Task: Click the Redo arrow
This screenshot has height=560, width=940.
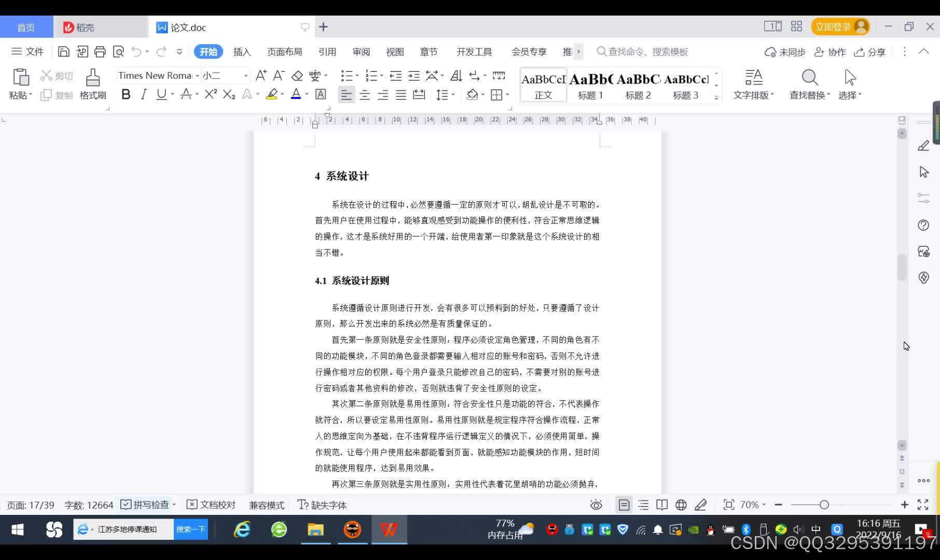Action: (161, 51)
